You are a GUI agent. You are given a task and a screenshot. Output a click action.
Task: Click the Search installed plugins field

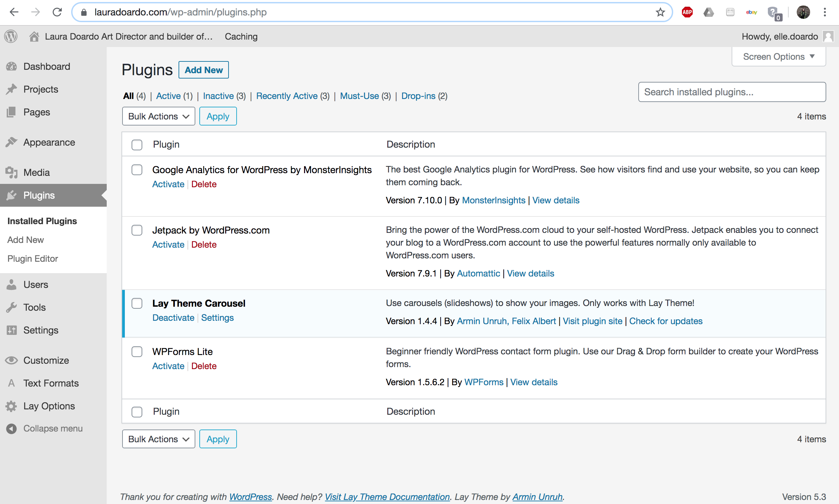(x=732, y=92)
